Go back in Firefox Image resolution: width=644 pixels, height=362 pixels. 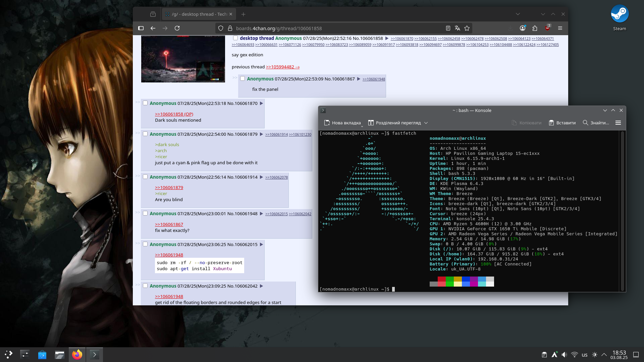pyautogui.click(x=153, y=28)
